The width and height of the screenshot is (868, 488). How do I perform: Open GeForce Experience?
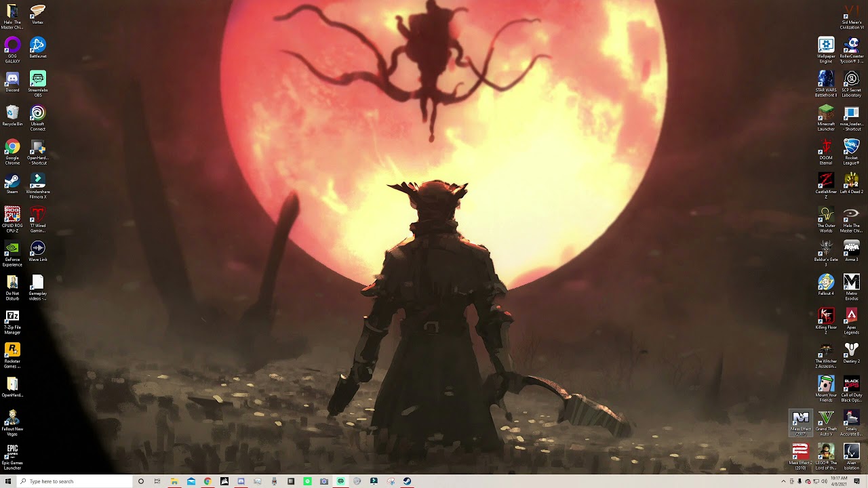click(x=12, y=254)
